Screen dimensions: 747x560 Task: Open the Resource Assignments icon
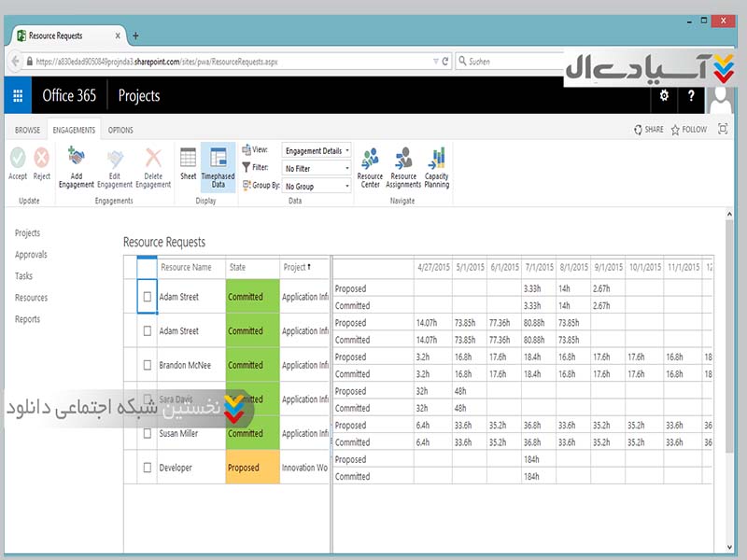[x=403, y=159]
